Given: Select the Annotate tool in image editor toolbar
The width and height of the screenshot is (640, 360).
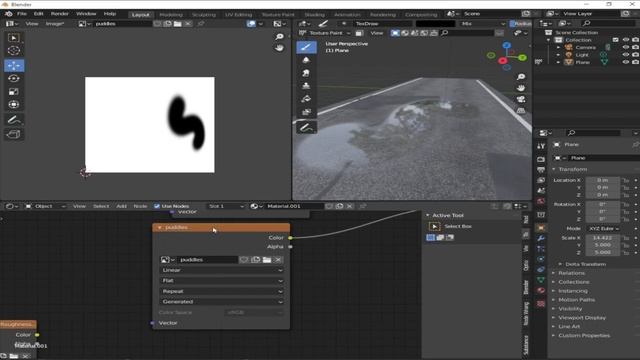Looking at the screenshot, I should (x=14, y=120).
